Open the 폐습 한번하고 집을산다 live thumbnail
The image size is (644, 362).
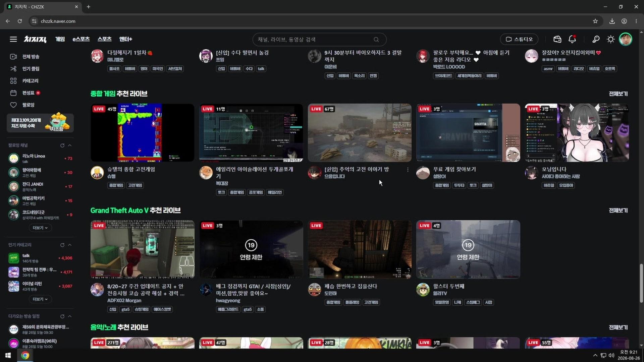(x=360, y=249)
